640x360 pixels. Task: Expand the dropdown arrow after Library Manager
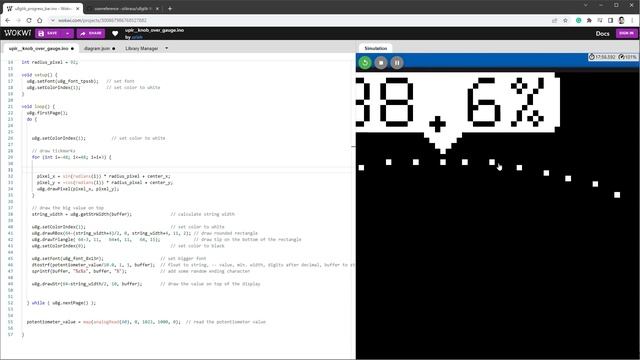167,48
